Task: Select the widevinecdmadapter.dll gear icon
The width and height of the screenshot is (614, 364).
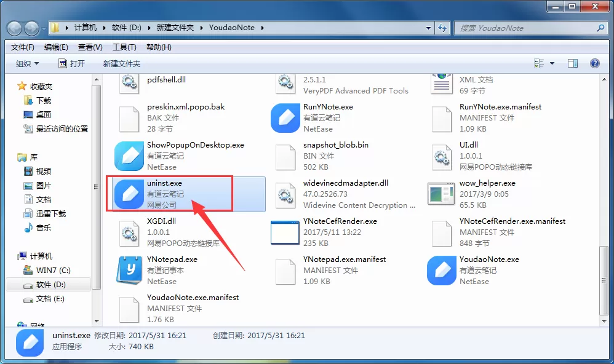Action: (285, 196)
